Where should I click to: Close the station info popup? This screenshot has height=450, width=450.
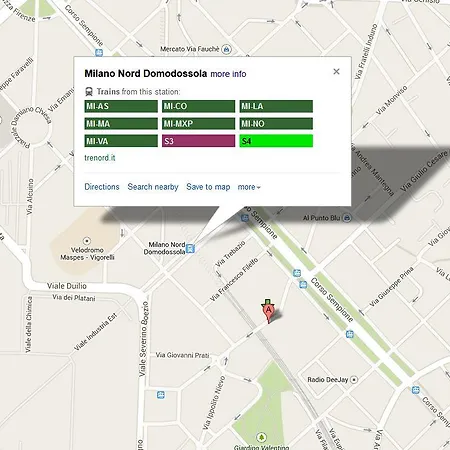336,71
